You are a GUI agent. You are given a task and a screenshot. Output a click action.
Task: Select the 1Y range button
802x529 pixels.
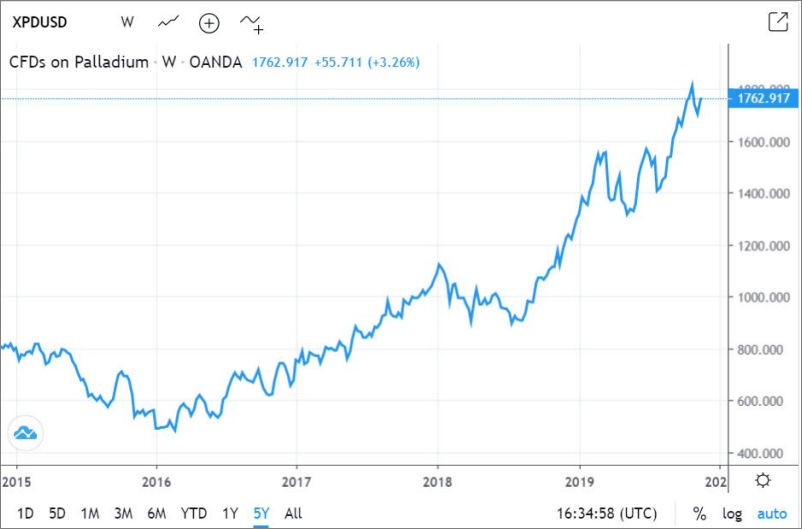pos(229,513)
